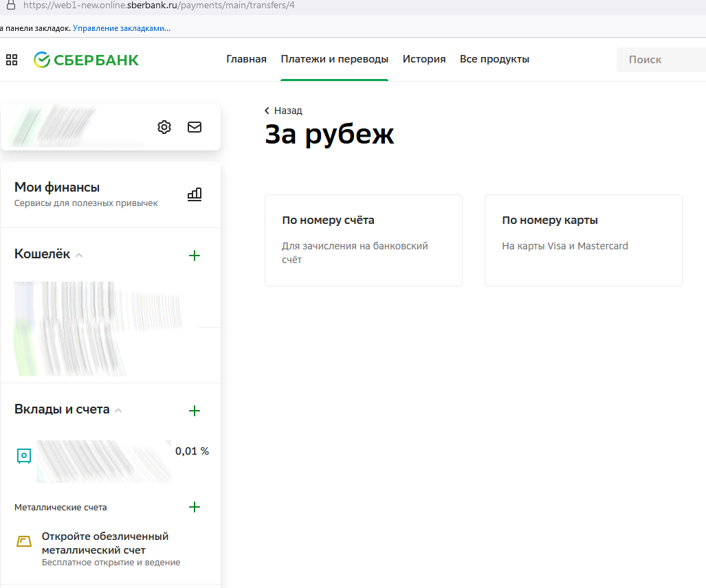Open profile settings gear icon

pyautogui.click(x=164, y=127)
